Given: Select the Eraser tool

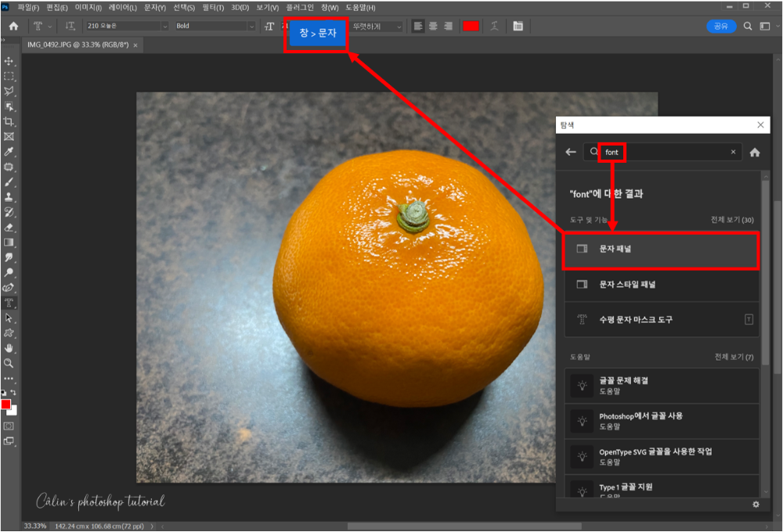Looking at the screenshot, I should tap(9, 227).
